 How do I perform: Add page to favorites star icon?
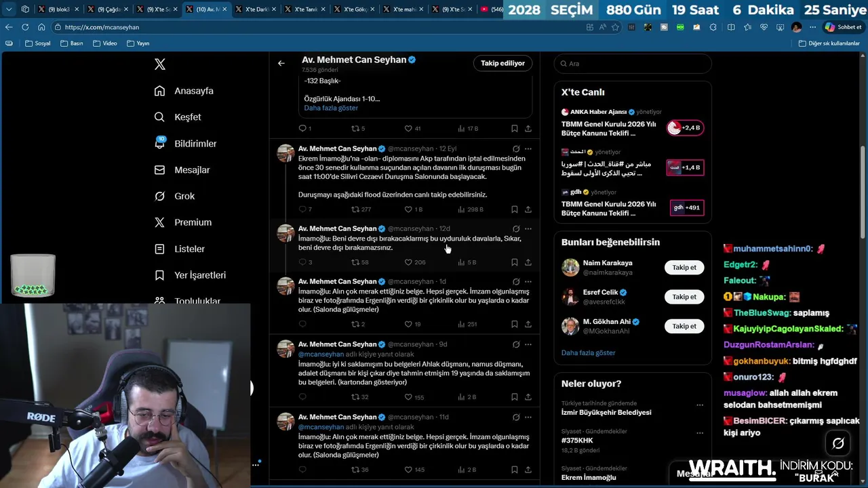coord(615,27)
